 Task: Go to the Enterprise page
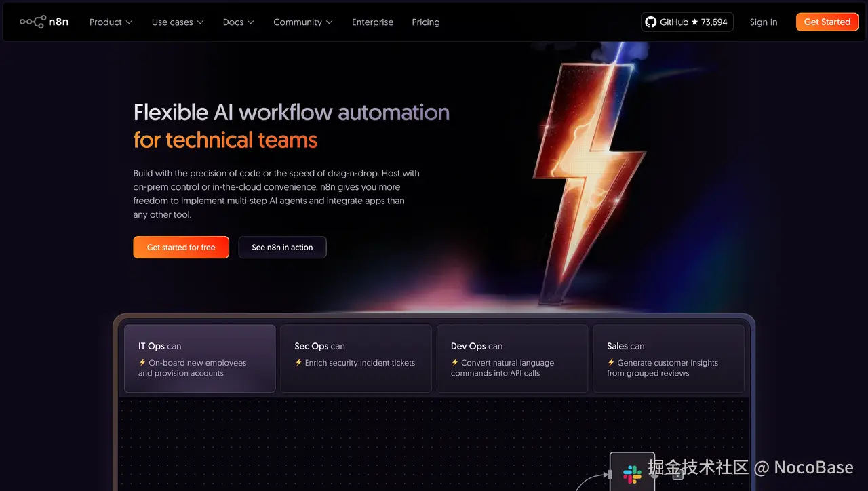coord(372,22)
